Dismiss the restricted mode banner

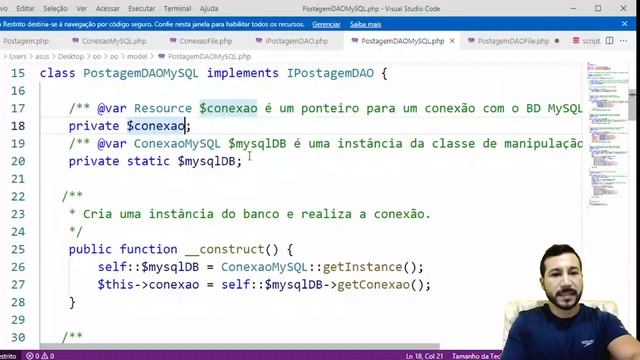click(624, 24)
